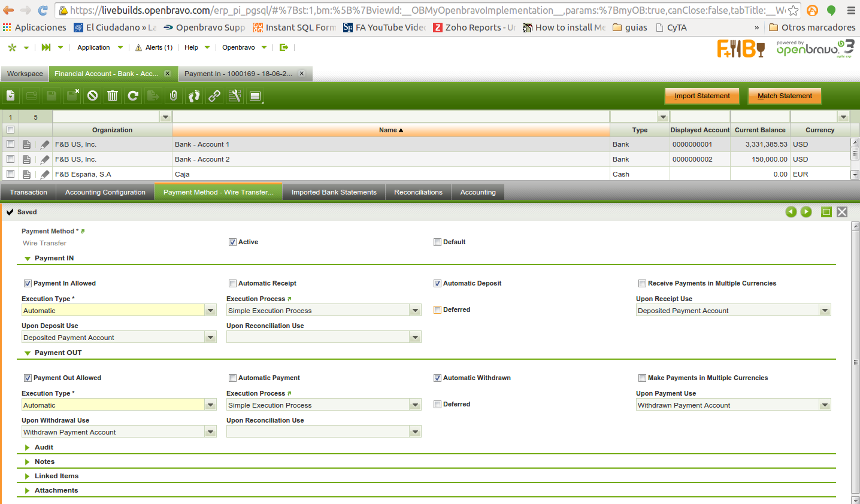Uncheck the Automatic Withdrawn checkbox
The width and height of the screenshot is (860, 504).
[437, 378]
